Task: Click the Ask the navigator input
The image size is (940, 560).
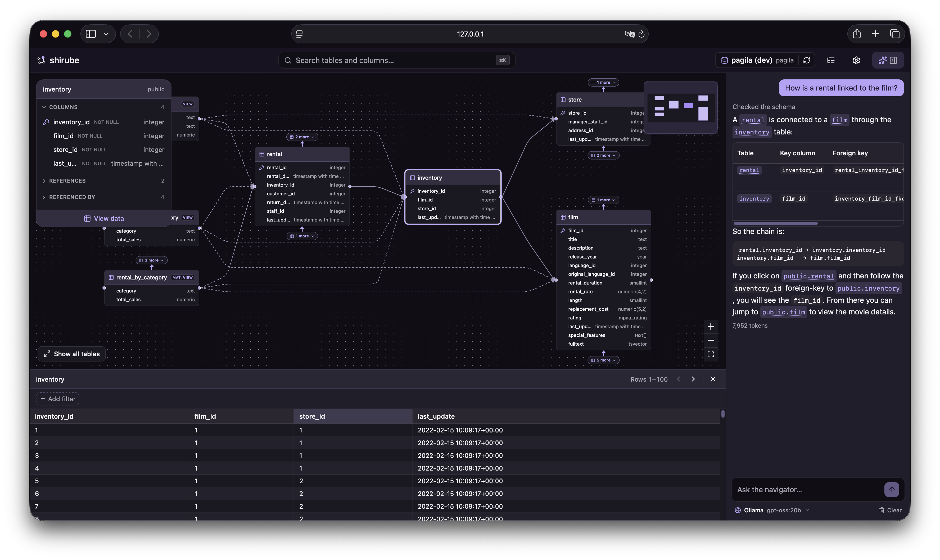Action: [x=807, y=490]
